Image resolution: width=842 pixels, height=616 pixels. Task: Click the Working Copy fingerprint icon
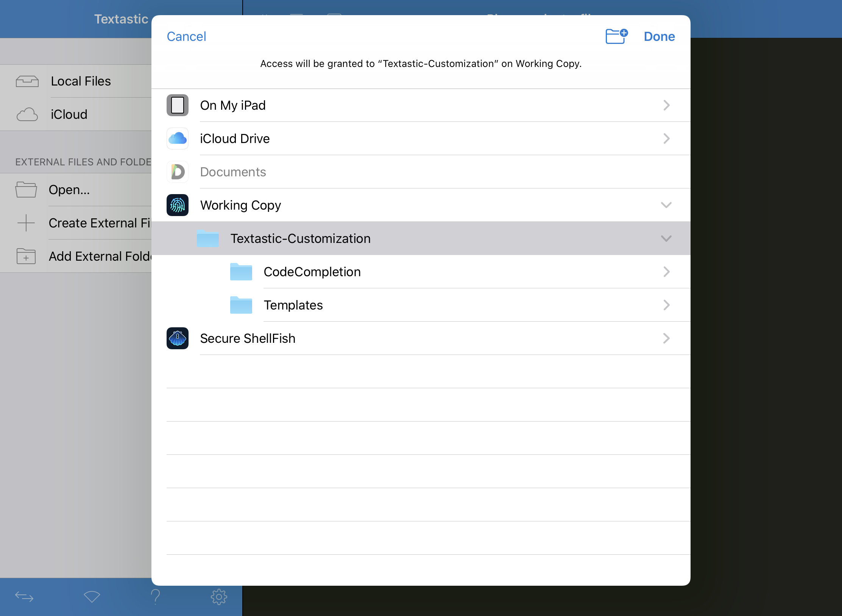178,205
